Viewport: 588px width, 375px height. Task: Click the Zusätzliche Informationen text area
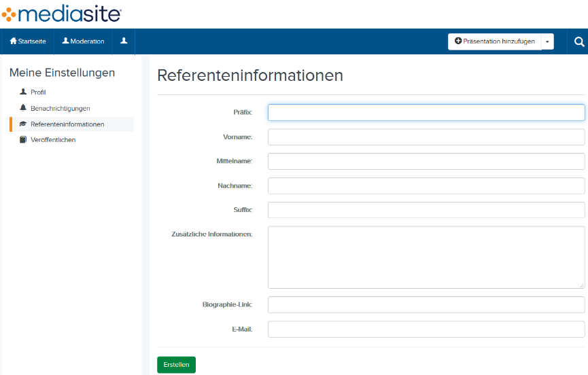coord(426,257)
